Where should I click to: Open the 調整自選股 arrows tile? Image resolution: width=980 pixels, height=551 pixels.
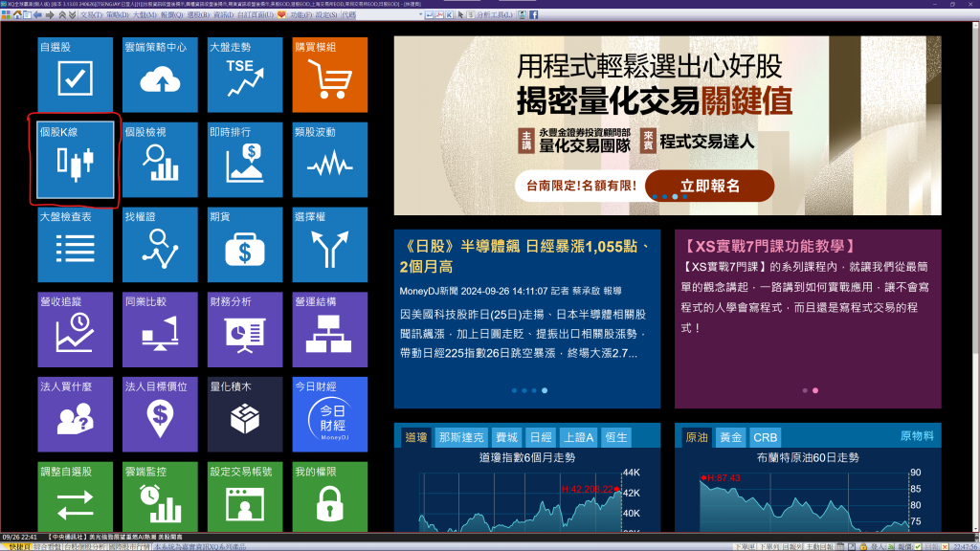[x=75, y=496]
